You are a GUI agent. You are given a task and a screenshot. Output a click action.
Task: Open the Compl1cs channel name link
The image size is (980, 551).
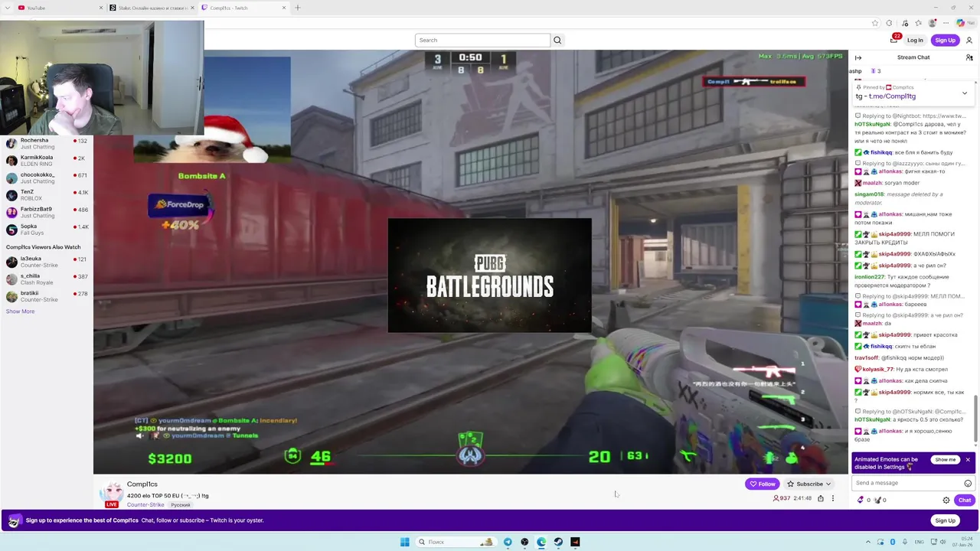142,484
